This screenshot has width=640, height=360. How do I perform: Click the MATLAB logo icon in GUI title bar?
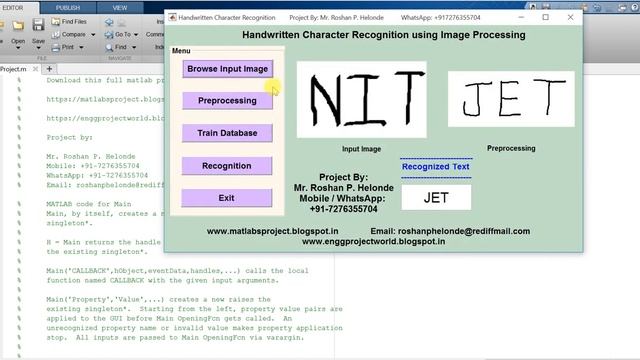[172, 17]
